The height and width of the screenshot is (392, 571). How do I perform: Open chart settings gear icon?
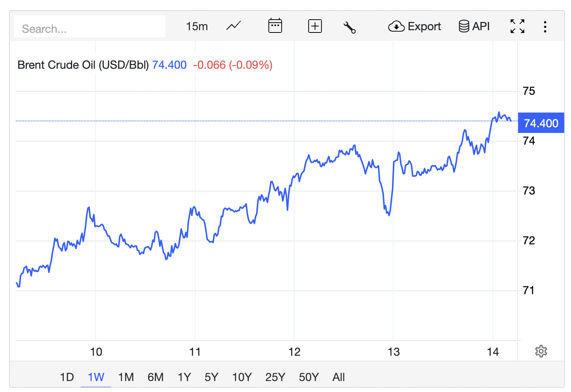(x=541, y=351)
